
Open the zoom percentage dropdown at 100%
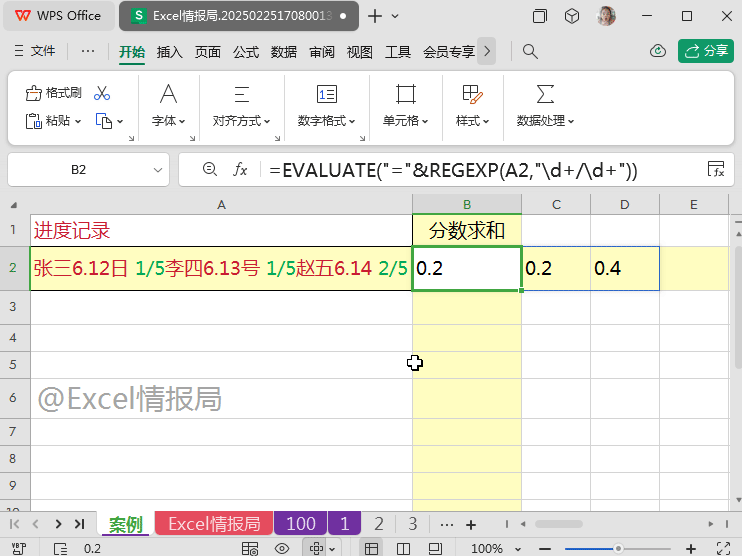tap(495, 548)
